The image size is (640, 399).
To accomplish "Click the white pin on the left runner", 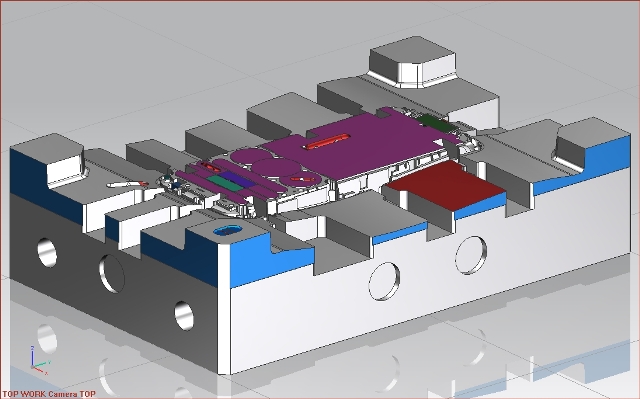I will (127, 185).
